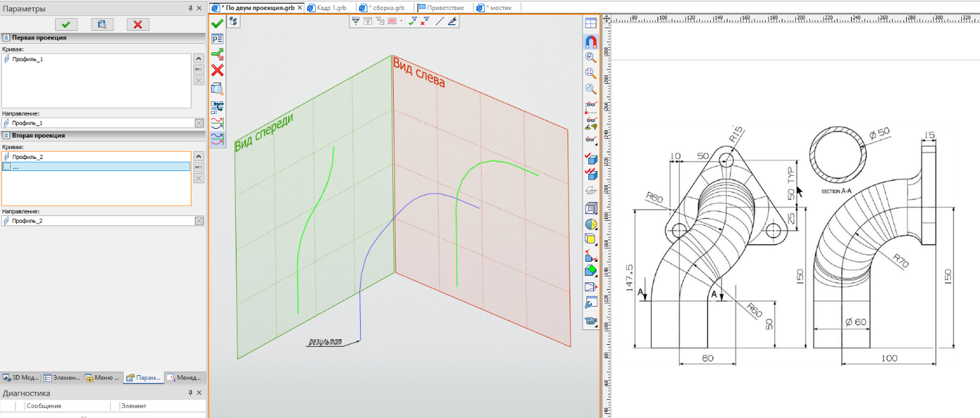Clear first projection Направление field
This screenshot has height=418, width=980.
(x=199, y=123)
